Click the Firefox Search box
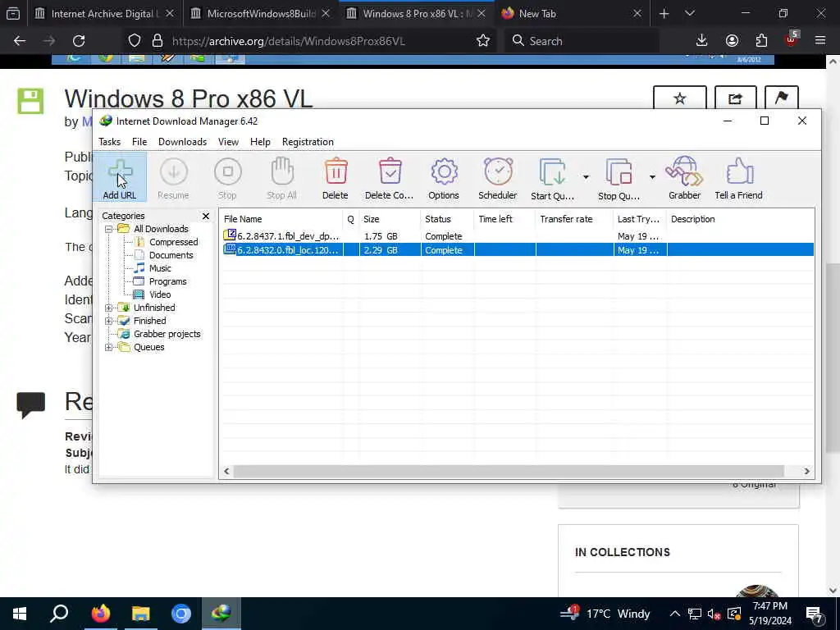Screen dimensions: 840x630 (582, 41)
